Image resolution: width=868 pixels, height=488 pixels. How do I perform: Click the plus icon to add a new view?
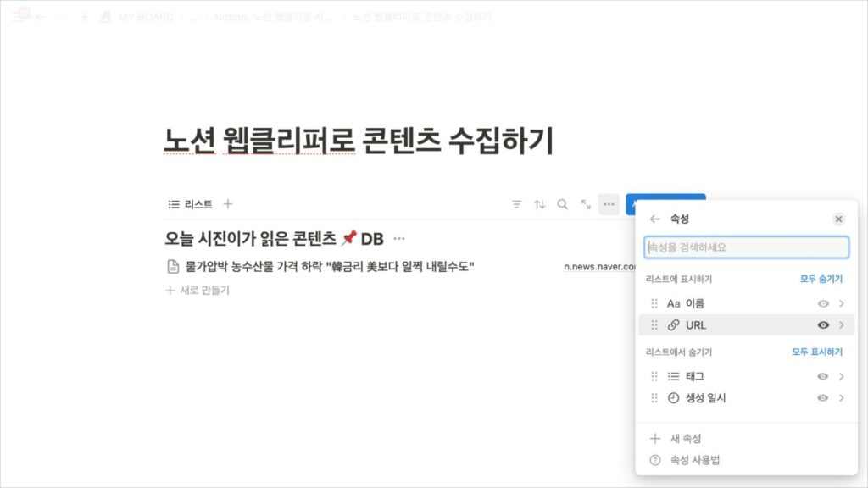[x=228, y=203]
